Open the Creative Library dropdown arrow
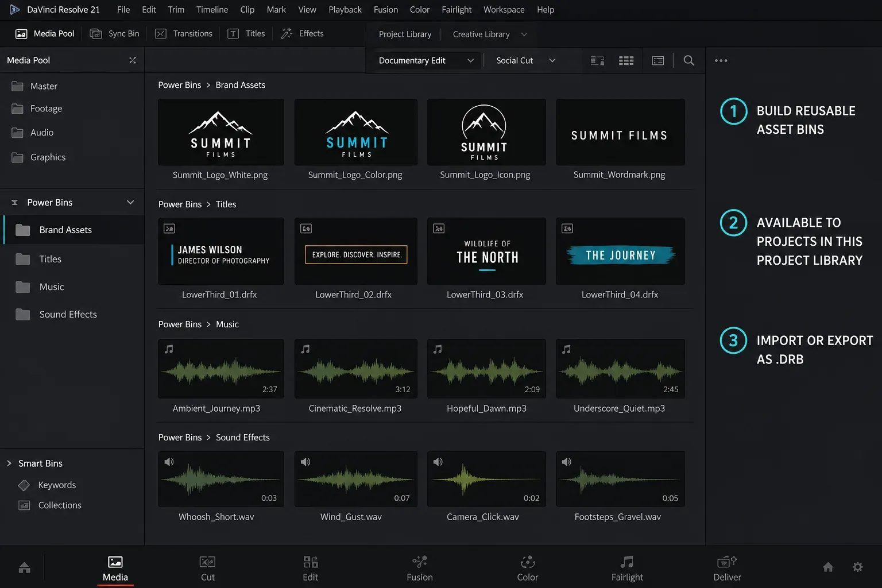 pos(524,34)
